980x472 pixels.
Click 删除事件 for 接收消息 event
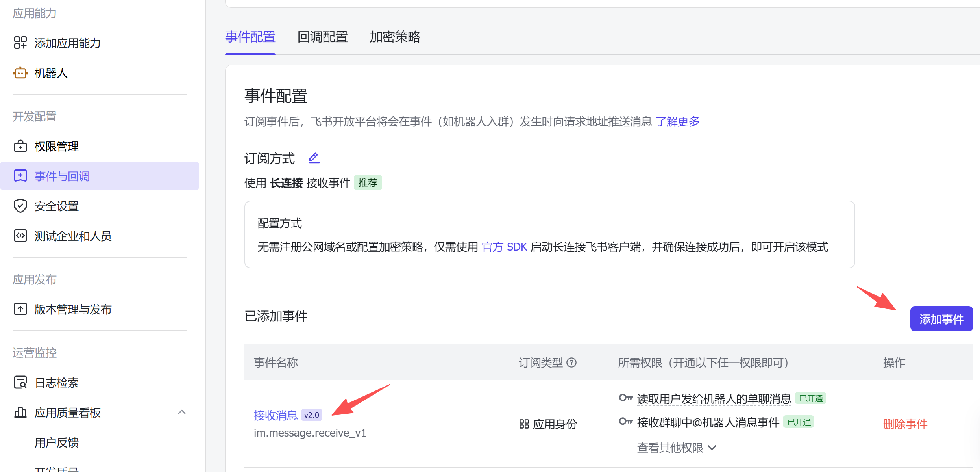pyautogui.click(x=905, y=424)
